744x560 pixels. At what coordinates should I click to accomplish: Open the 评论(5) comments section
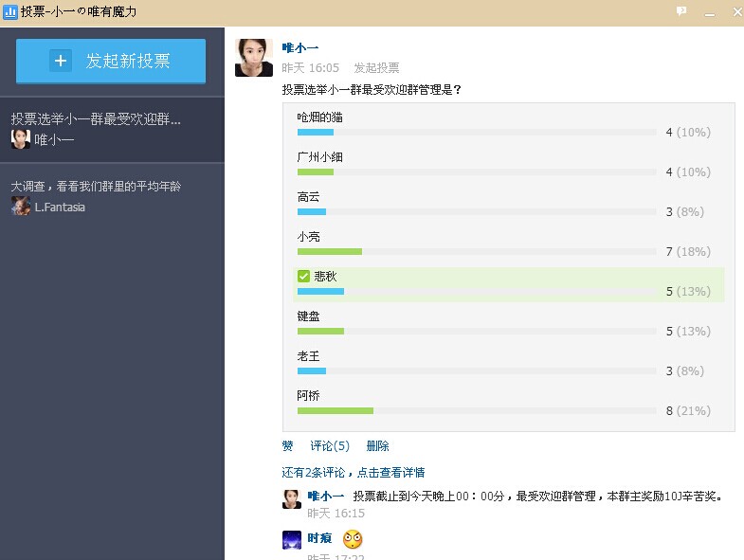click(329, 446)
